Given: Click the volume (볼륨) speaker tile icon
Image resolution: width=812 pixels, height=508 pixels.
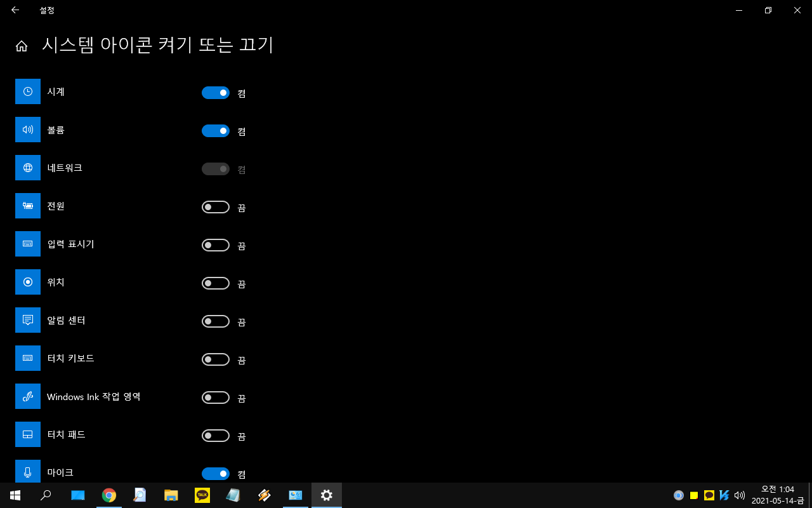Looking at the screenshot, I should pyautogui.click(x=28, y=130).
